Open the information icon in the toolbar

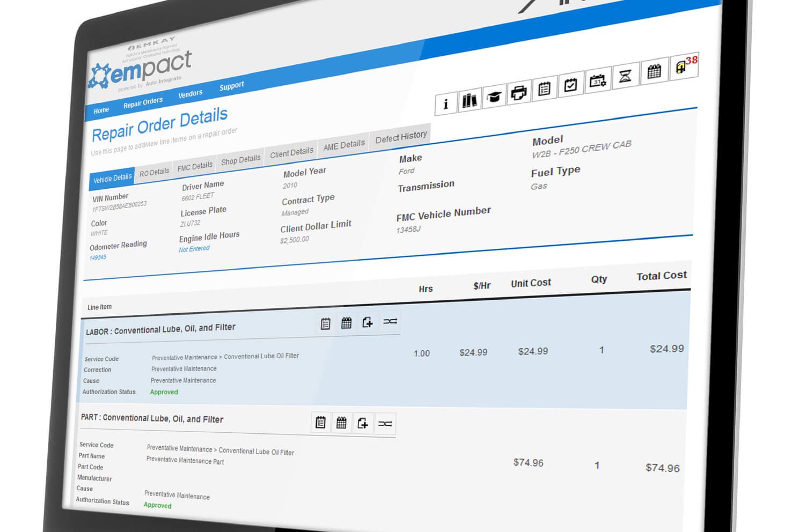tap(445, 104)
